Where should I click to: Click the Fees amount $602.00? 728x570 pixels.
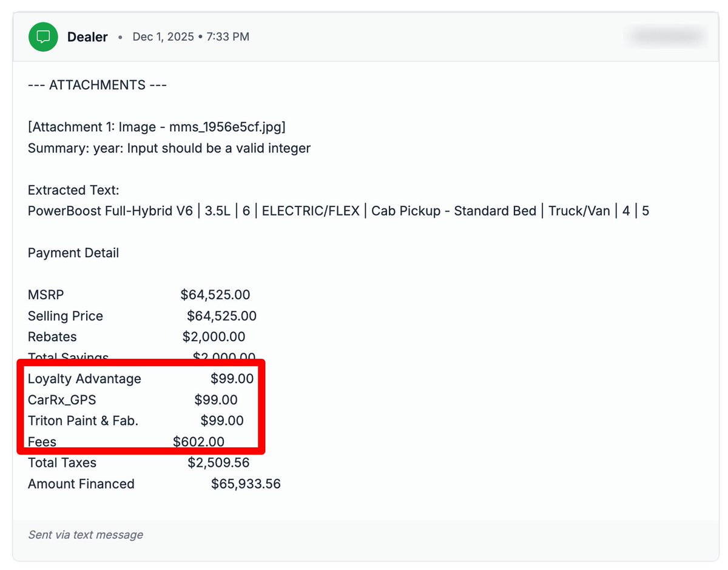198,442
